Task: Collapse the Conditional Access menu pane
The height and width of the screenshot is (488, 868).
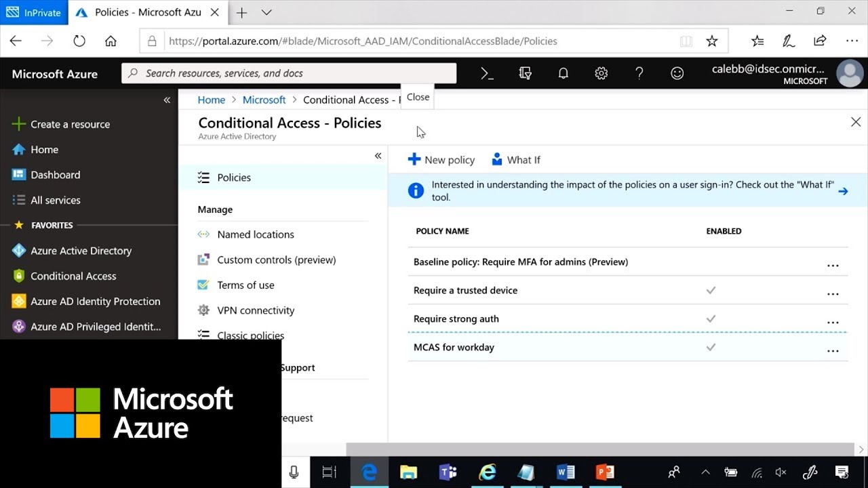Action: click(378, 156)
